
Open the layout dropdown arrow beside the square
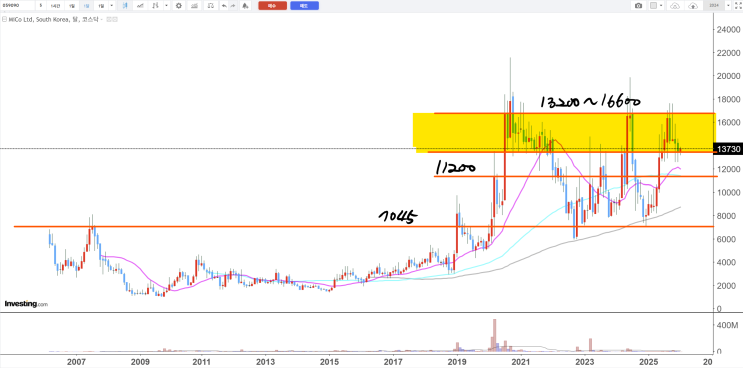click(661, 6)
